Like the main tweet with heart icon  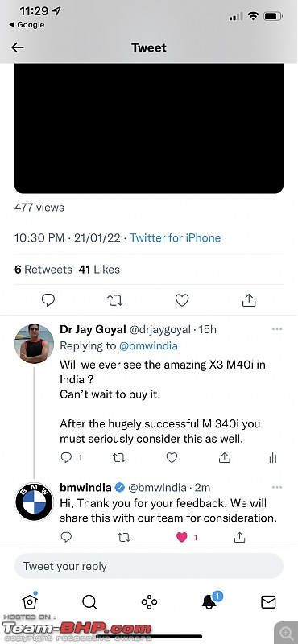182,300
